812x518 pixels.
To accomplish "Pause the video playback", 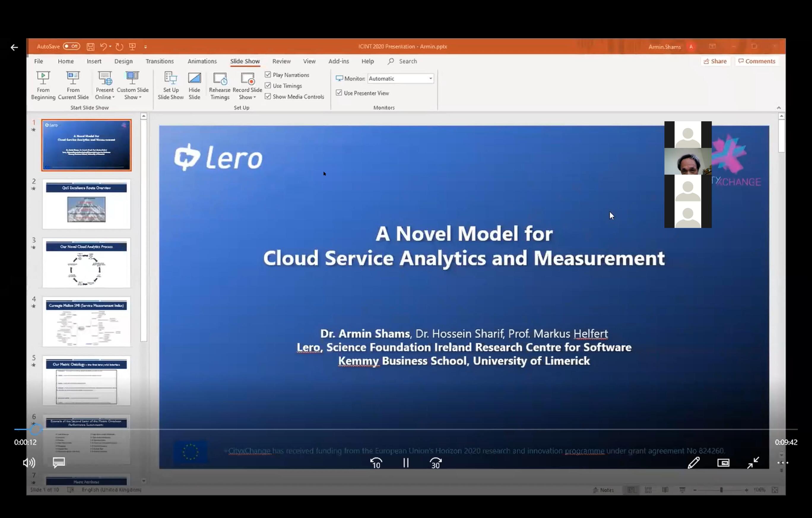I will click(x=406, y=463).
